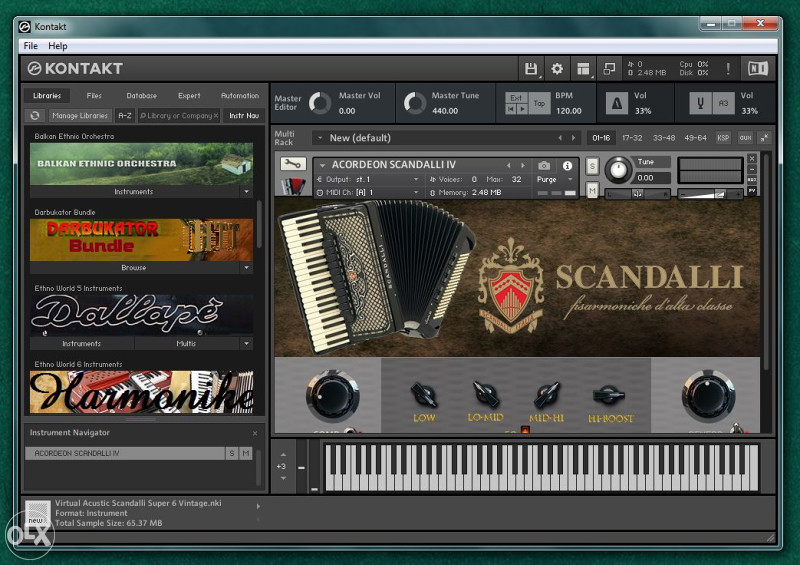
Task: Select rack page 17-32
Action: coord(632,138)
